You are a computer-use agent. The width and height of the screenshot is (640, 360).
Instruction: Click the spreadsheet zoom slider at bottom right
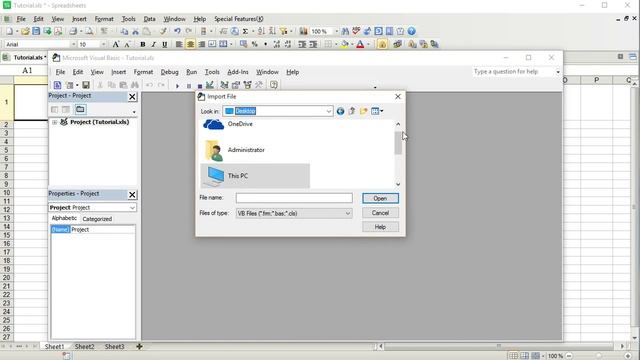[x=598, y=356]
